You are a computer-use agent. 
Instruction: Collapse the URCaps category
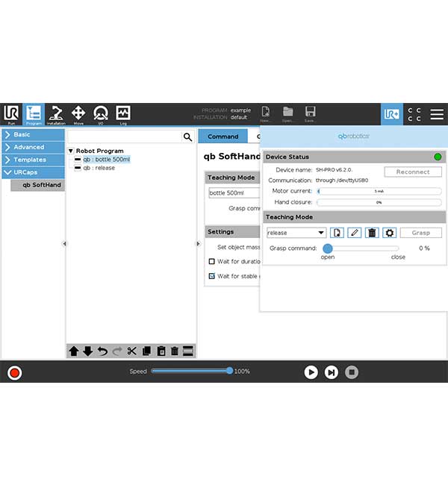pyautogui.click(x=34, y=172)
